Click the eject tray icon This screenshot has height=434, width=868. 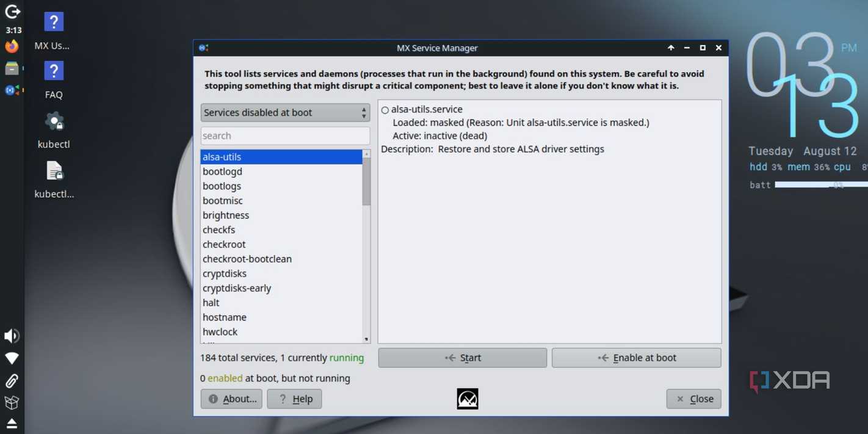12,424
